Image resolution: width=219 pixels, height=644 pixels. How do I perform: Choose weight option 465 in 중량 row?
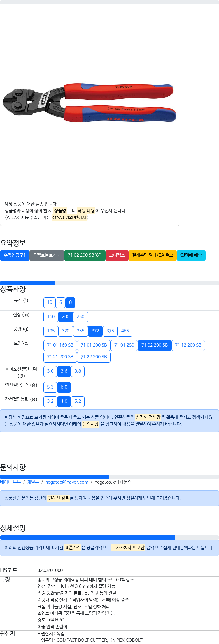click(x=125, y=331)
